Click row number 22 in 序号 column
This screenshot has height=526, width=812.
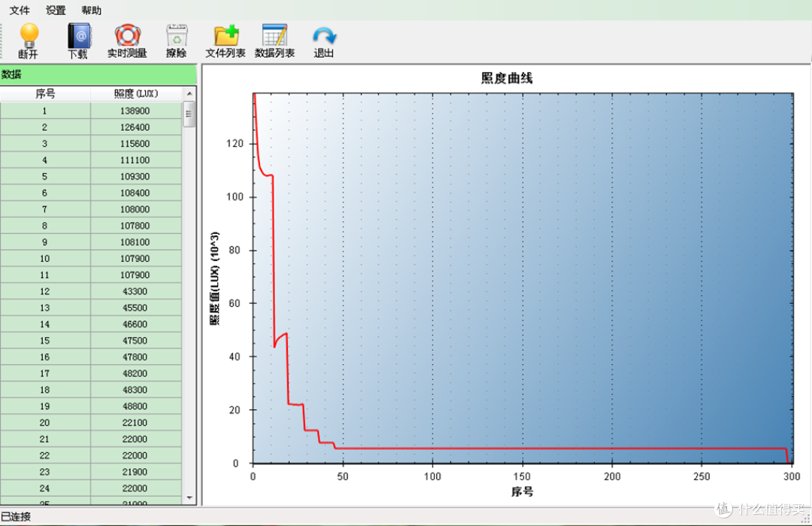point(45,455)
